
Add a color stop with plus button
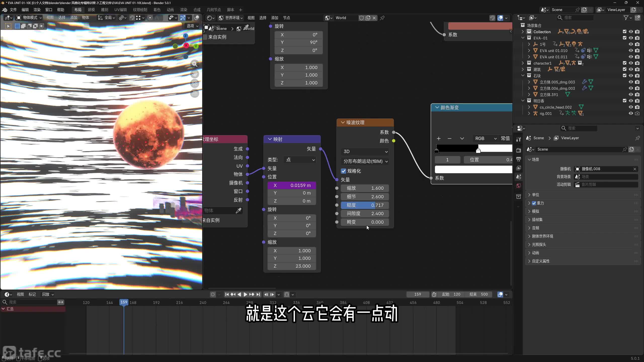[438, 139]
